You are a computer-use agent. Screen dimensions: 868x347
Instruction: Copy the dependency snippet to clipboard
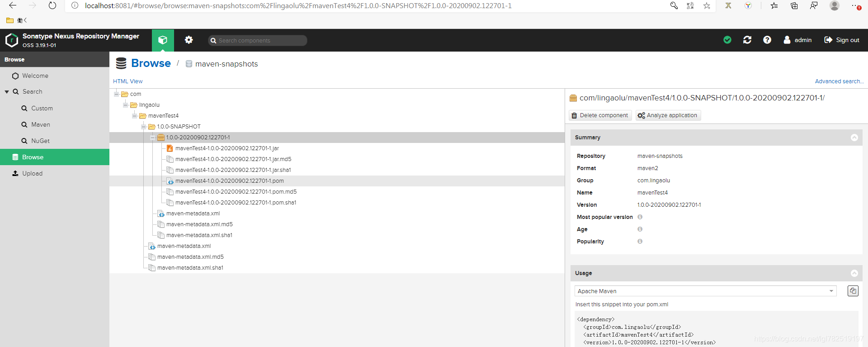point(853,291)
